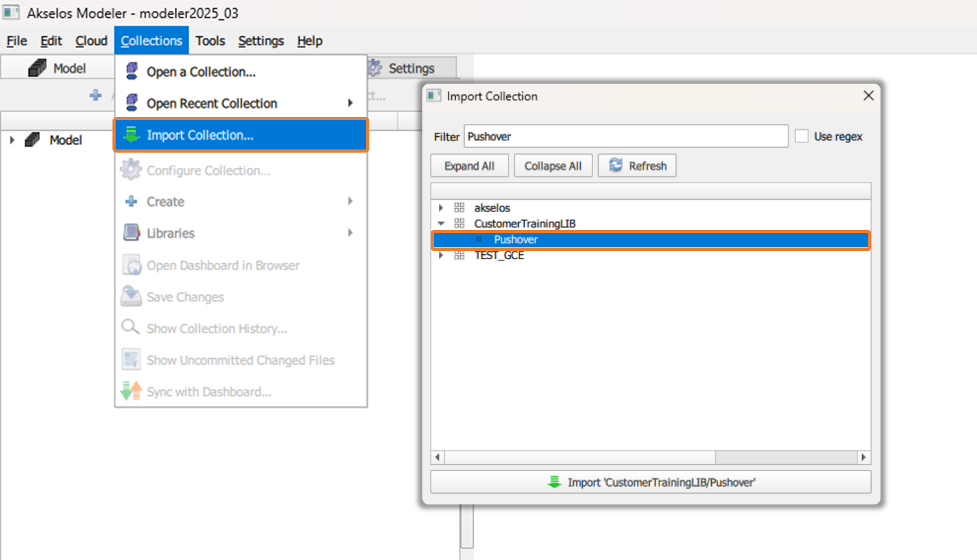Open the Tools menu
Viewport: 977px width, 560px height.
pyautogui.click(x=210, y=41)
